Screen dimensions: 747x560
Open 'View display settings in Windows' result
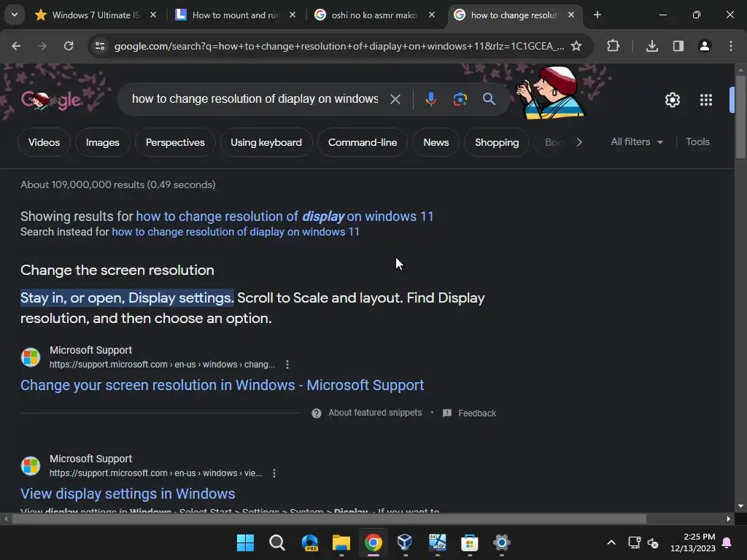128,494
